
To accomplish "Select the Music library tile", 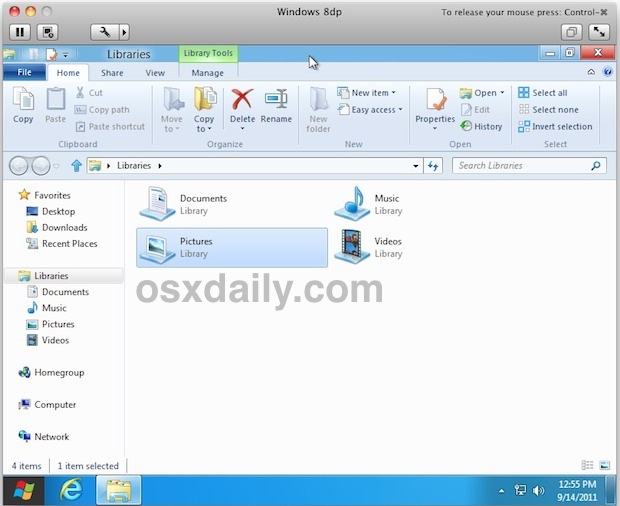I will coord(426,205).
